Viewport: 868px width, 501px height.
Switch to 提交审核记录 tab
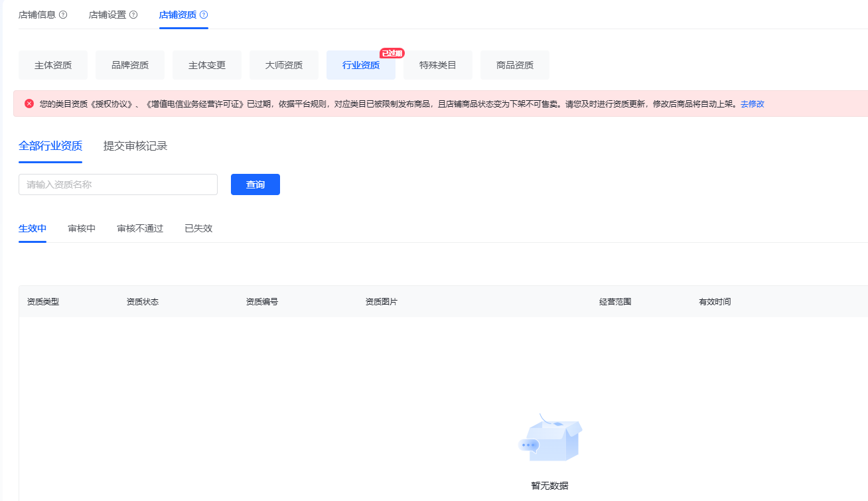135,146
